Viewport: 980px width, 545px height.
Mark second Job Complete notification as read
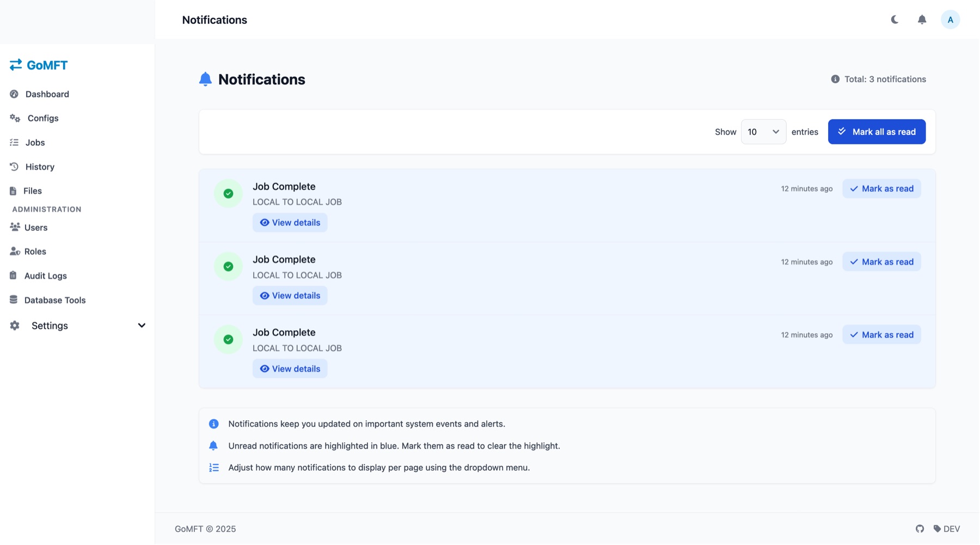pyautogui.click(x=881, y=262)
